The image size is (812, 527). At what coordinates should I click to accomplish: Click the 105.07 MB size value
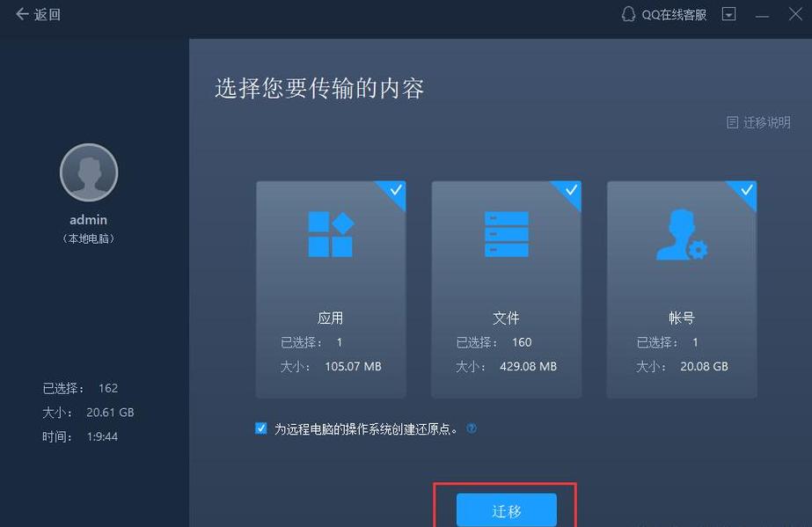click(353, 367)
